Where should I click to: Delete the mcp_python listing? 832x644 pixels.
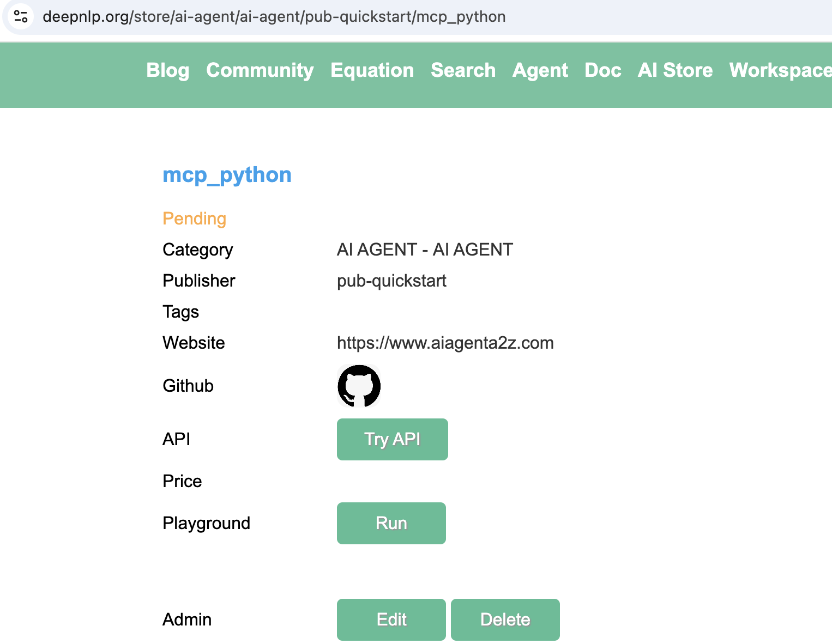click(505, 619)
